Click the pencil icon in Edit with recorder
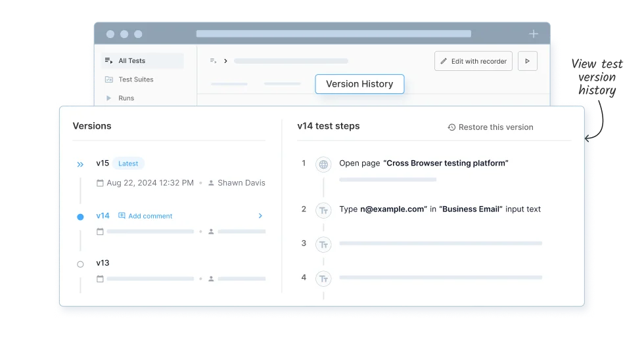The height and width of the screenshot is (342, 644). coord(444,61)
